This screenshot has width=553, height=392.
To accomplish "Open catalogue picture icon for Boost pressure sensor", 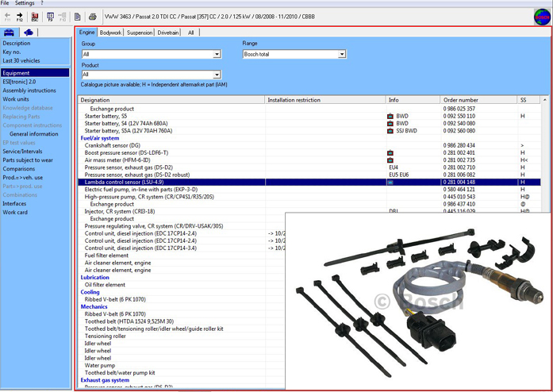I will [x=390, y=153].
